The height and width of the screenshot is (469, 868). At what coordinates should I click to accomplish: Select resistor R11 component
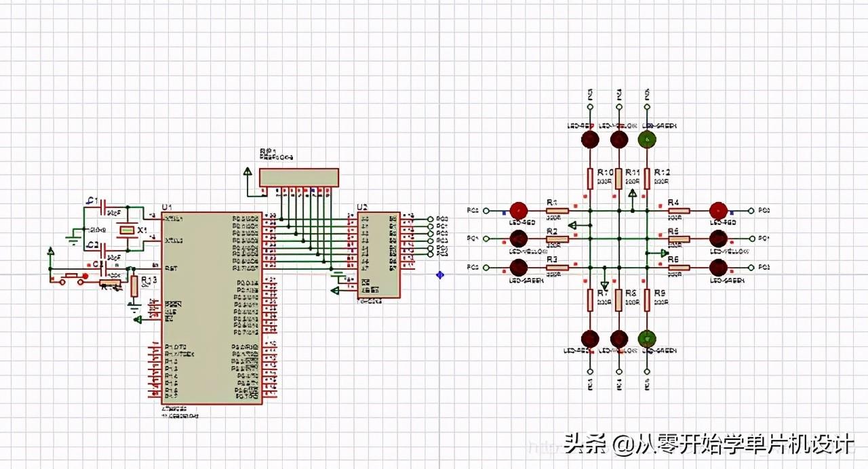click(618, 178)
